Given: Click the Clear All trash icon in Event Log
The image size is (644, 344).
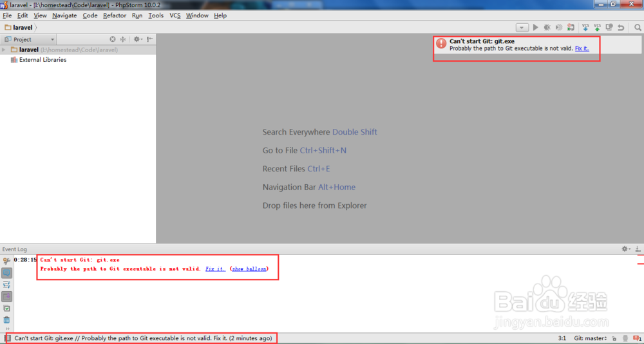Looking at the screenshot, I should click(6, 320).
